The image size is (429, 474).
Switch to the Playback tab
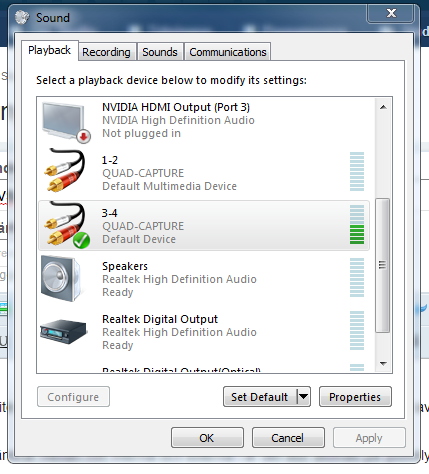[50, 50]
